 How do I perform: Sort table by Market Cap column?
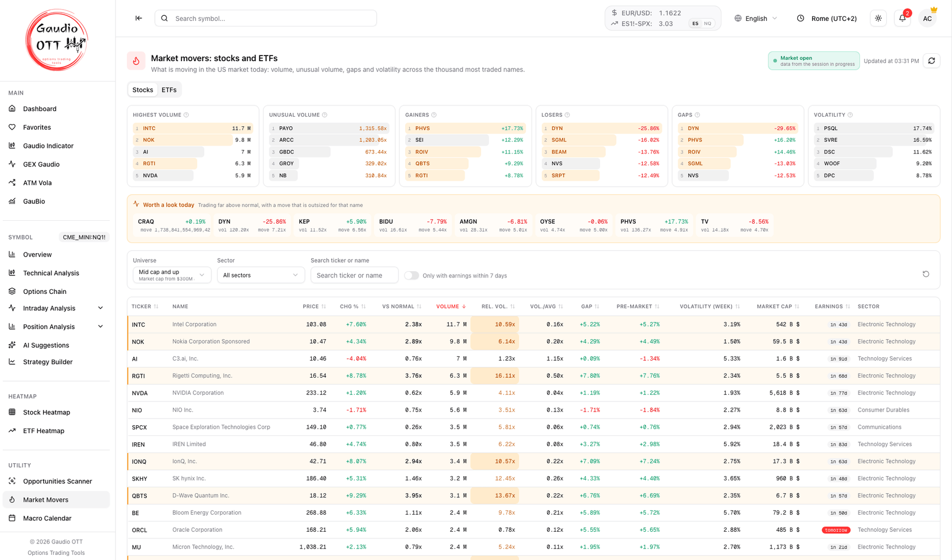pyautogui.click(x=778, y=306)
